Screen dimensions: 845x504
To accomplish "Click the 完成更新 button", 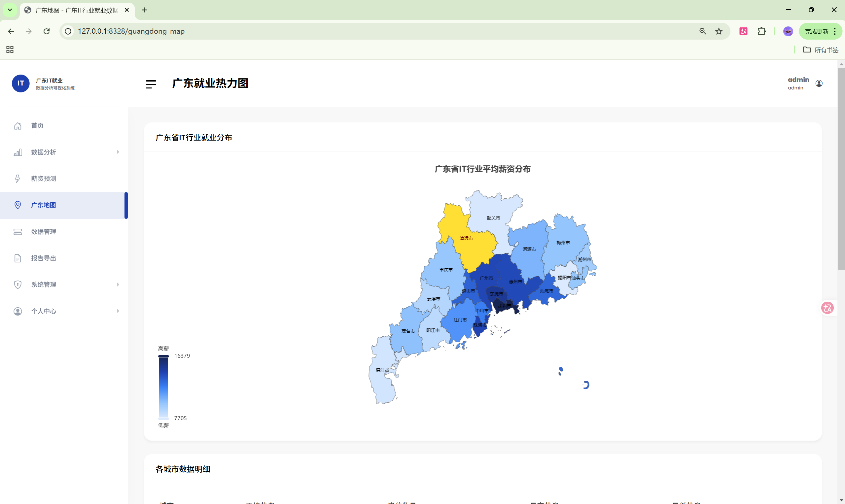I will pos(816,31).
